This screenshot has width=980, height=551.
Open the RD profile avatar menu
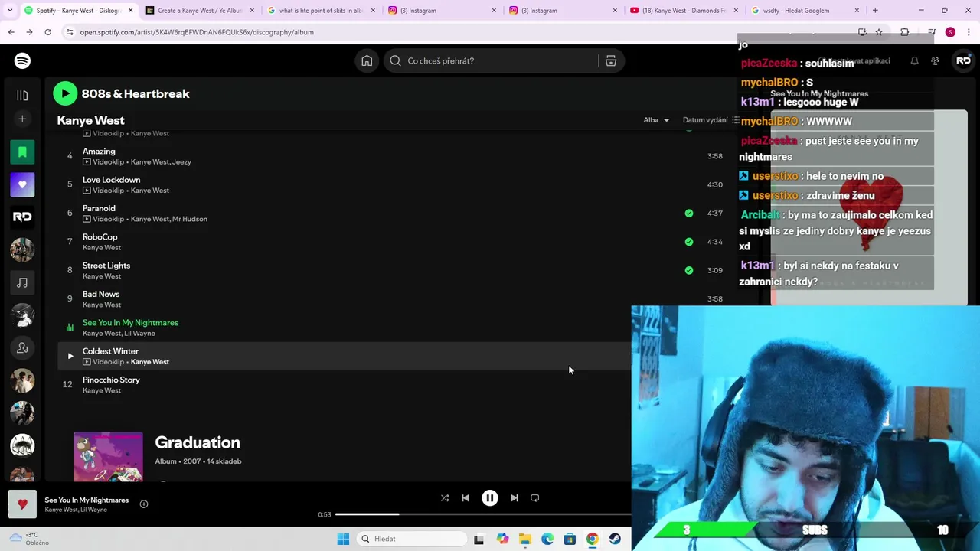(963, 60)
